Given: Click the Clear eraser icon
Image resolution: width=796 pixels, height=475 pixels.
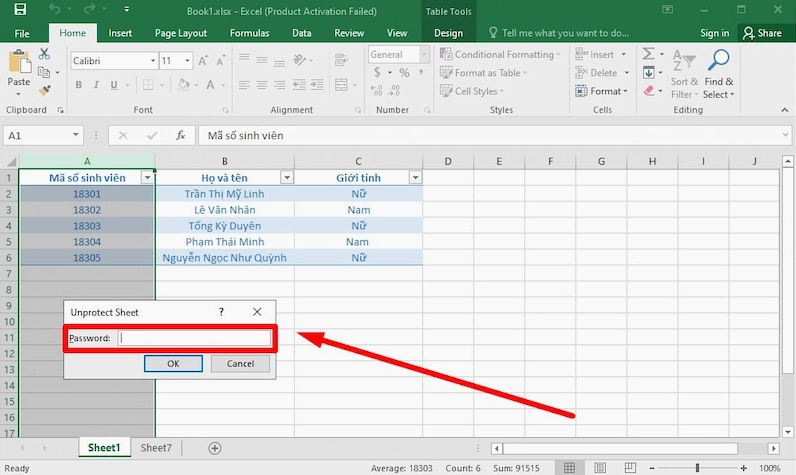Looking at the screenshot, I should click(648, 91).
